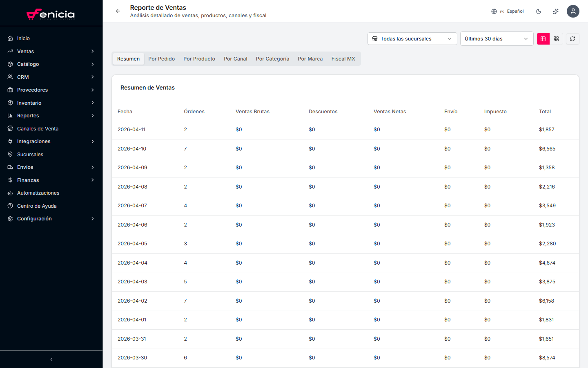Toggle dark mode with the moon icon
The width and height of the screenshot is (588, 368).
click(539, 11)
